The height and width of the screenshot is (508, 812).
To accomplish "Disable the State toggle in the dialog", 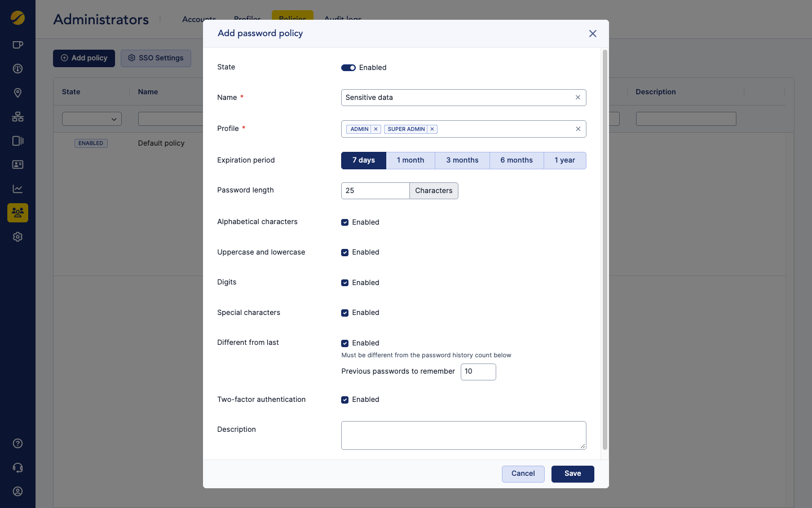I will coord(348,67).
